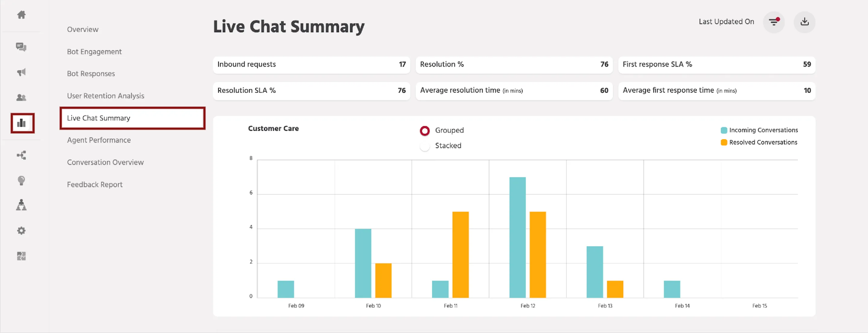Open the Home icon in sidebar

[21, 15]
